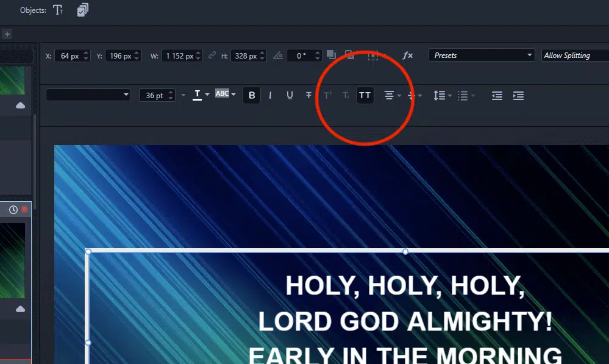Click the clock icon on the slide
This screenshot has height=364, width=609.
pyautogui.click(x=13, y=210)
